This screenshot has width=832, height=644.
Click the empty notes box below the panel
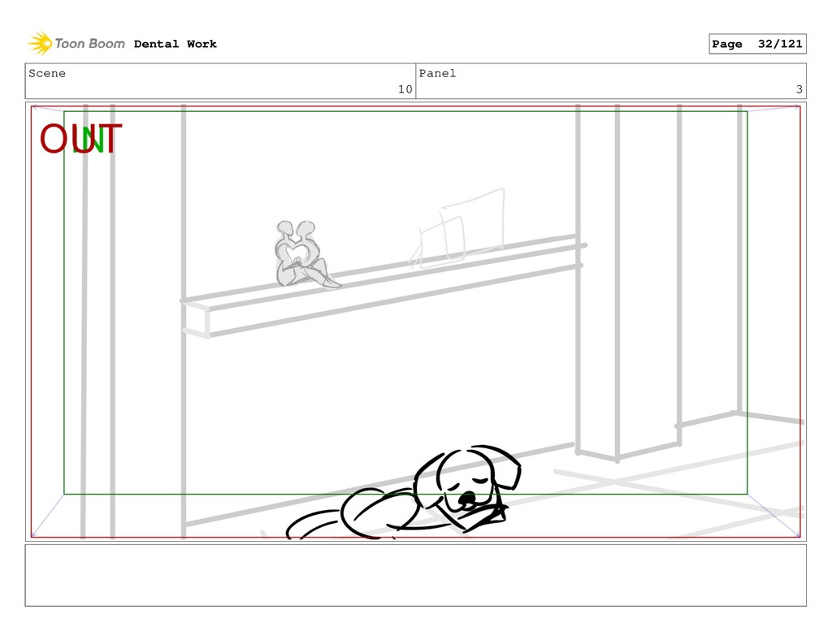click(415, 575)
